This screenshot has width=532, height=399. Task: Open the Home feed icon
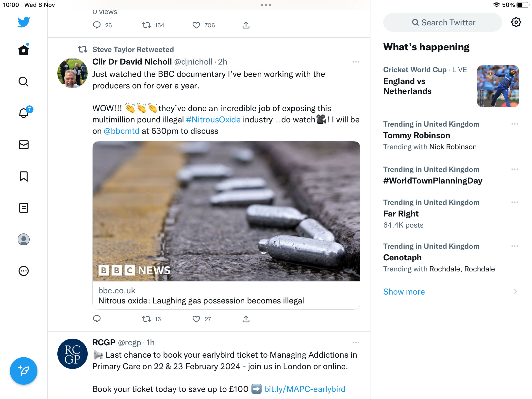pos(24,50)
